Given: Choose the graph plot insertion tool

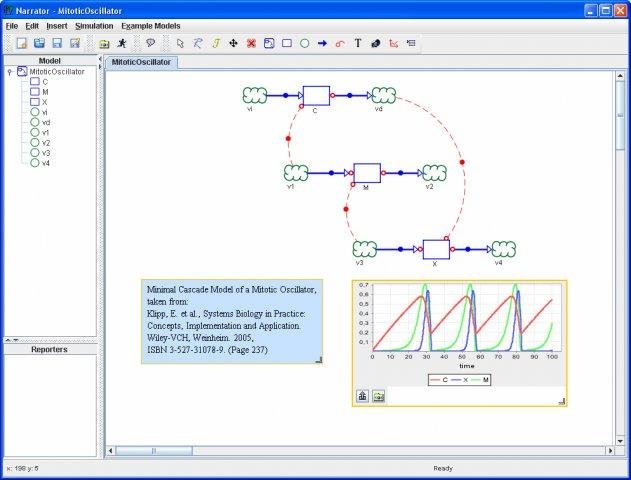Looking at the screenshot, I should click(x=394, y=43).
